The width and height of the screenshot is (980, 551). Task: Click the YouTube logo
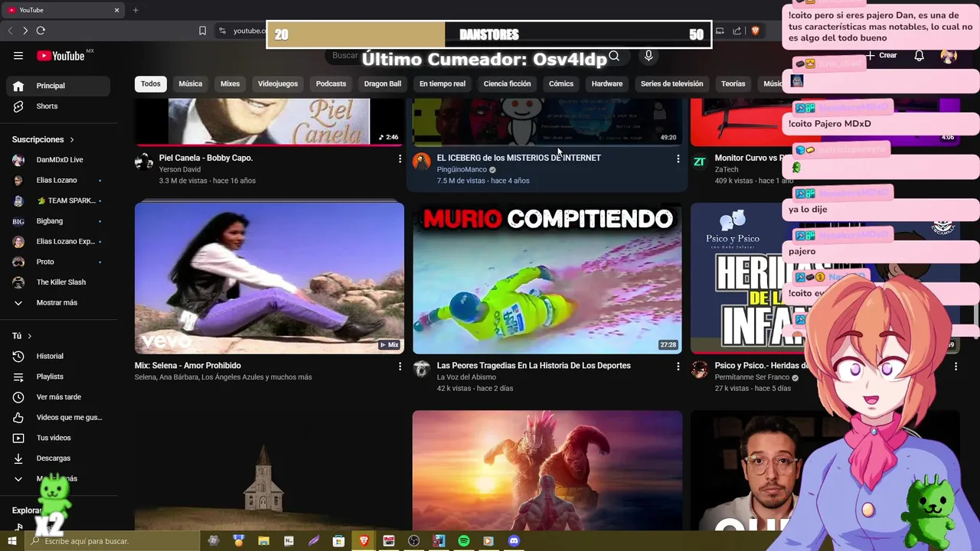point(61,55)
